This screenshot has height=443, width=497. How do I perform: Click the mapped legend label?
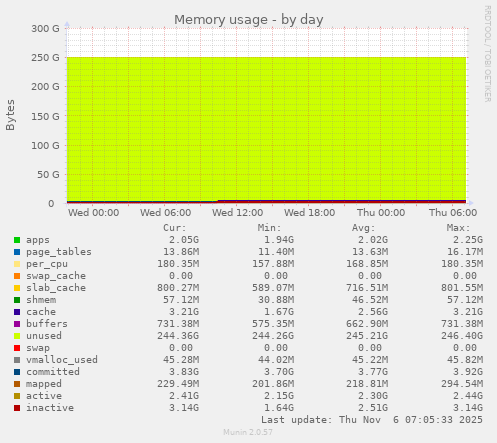(x=44, y=384)
